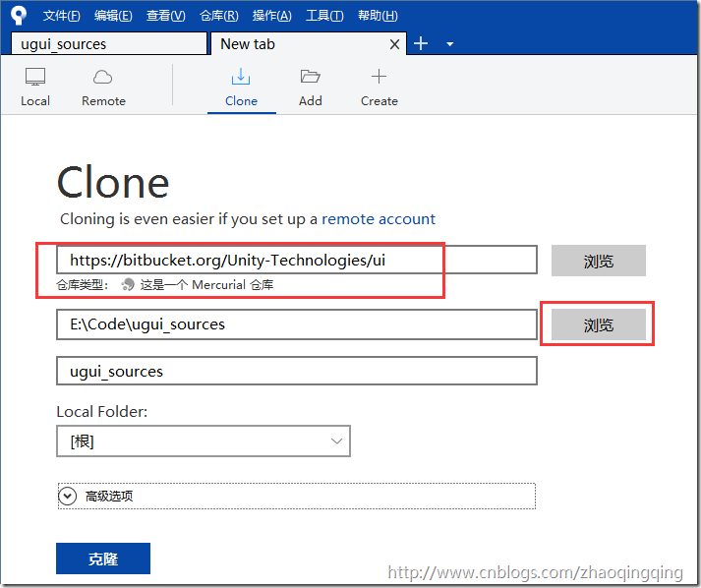The height and width of the screenshot is (588, 701).
Task: Open the Local repositories view icon
Action: tap(35, 77)
